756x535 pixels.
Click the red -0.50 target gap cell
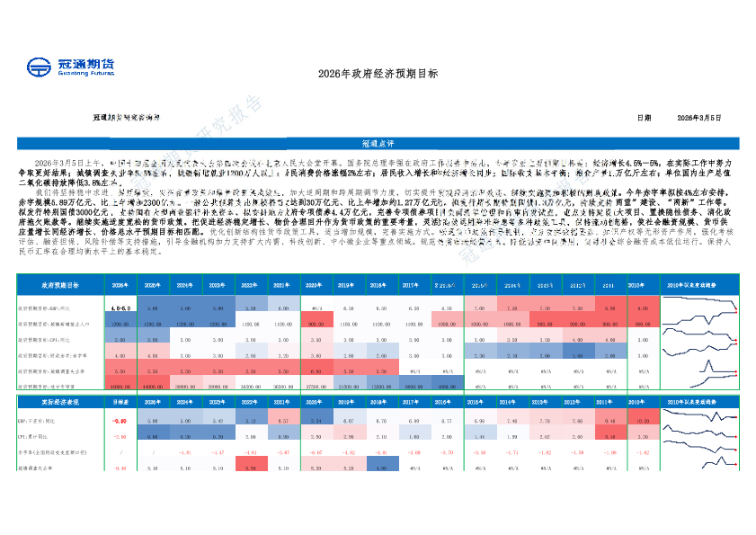click(119, 420)
